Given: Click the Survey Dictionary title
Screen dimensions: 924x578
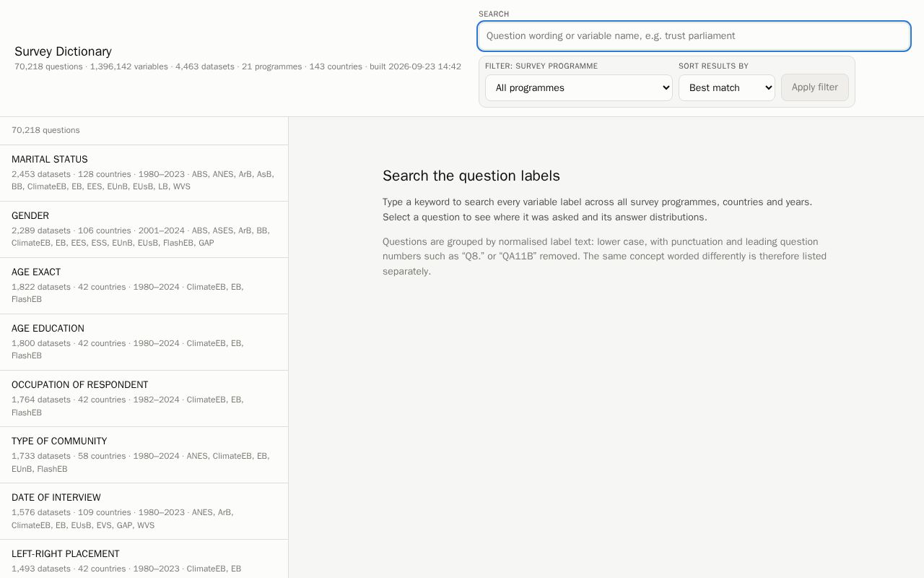Looking at the screenshot, I should coord(63,51).
